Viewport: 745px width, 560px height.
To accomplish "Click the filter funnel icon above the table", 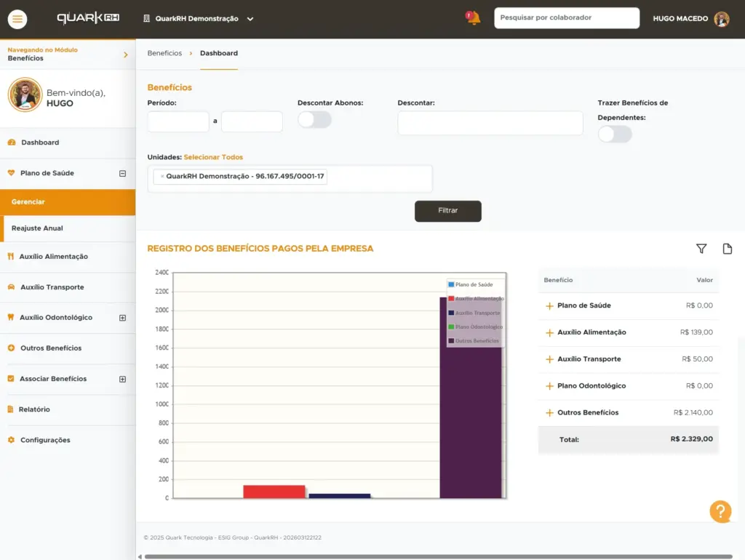I will pos(701,249).
